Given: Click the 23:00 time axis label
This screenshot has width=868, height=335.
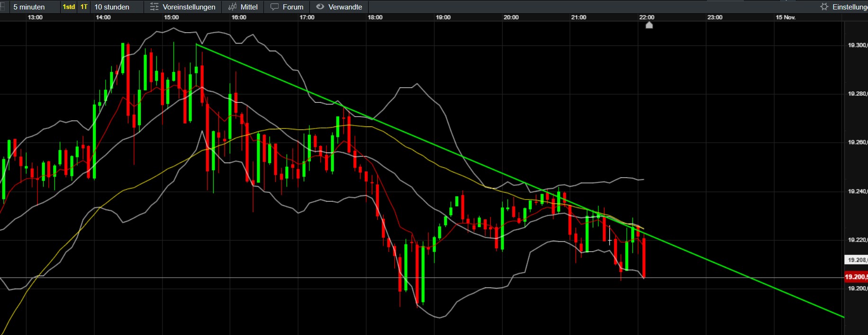Looking at the screenshot, I should (715, 18).
